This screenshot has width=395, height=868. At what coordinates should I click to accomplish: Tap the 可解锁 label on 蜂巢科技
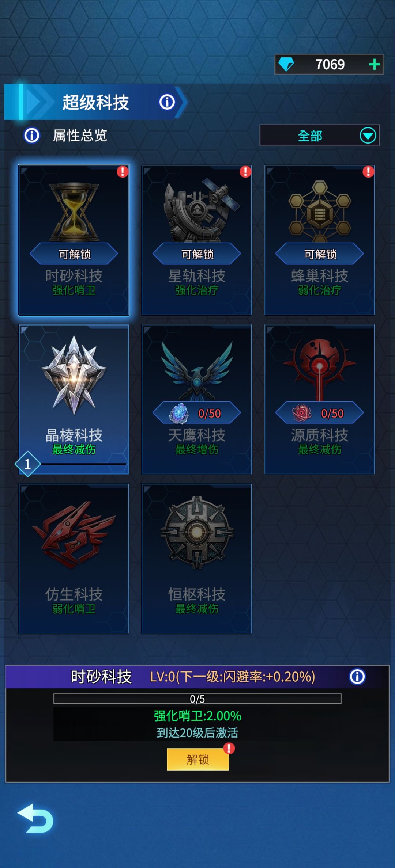pos(320,254)
